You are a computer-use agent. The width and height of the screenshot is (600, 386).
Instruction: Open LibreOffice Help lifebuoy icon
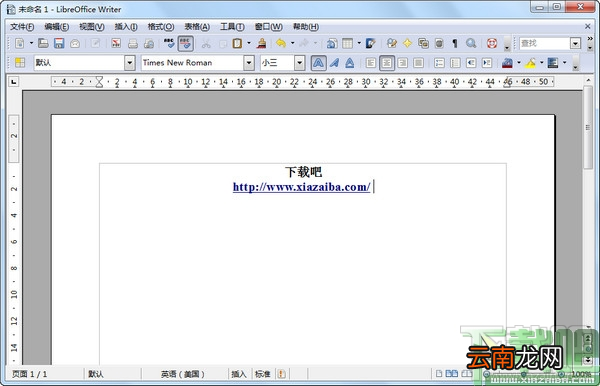[492, 43]
